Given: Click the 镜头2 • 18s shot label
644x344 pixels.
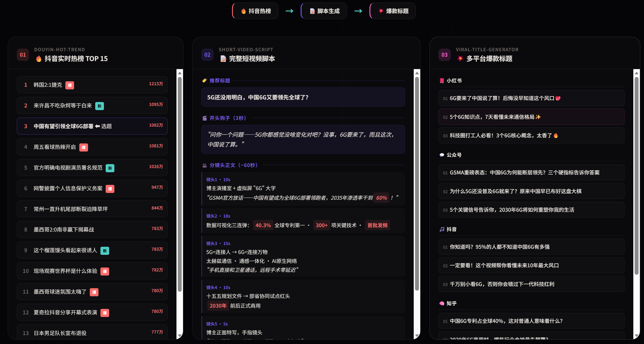Looking at the screenshot, I should pyautogui.click(x=218, y=216).
